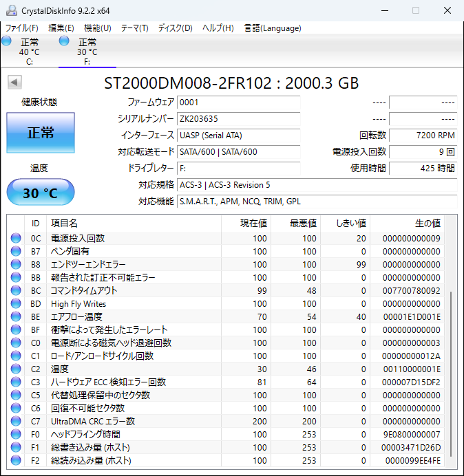This screenshot has width=464, height=476.
Task: Open the 編集(E) menu
Action: coord(61,28)
